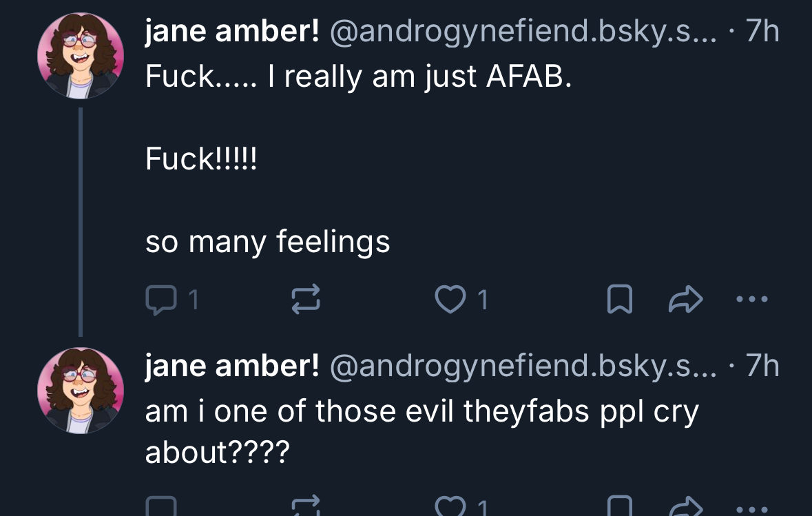Open avatar on the AFAB post
Screen dimensions: 812x516
pyautogui.click(x=81, y=56)
